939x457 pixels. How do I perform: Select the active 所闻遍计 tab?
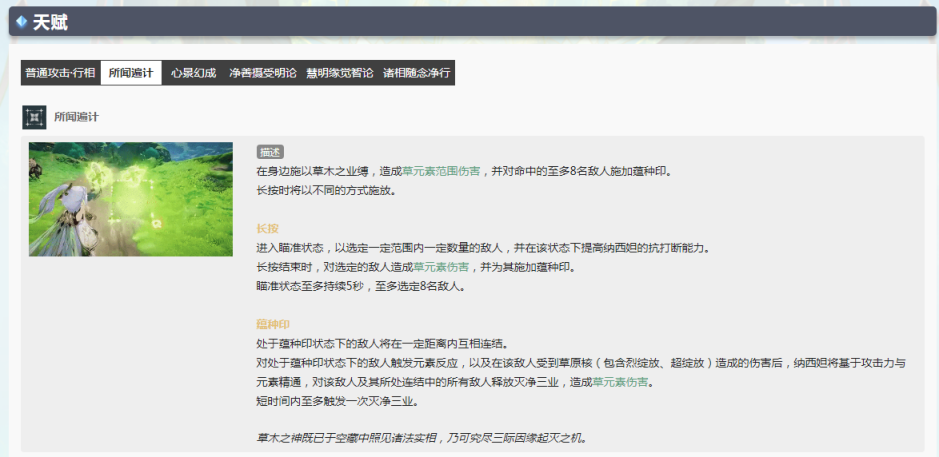(131, 73)
